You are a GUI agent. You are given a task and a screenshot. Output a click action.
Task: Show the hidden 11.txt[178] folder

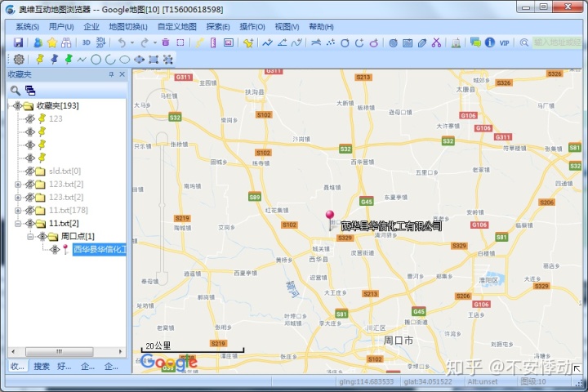point(29,211)
